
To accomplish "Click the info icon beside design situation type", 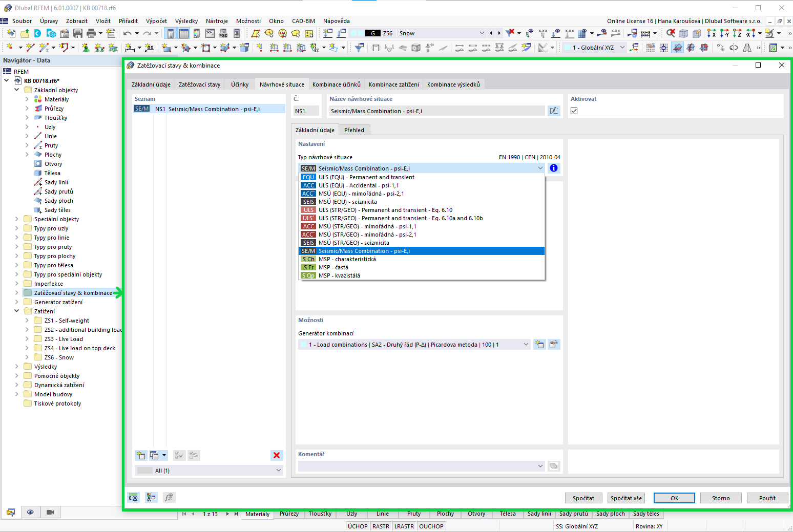I will point(554,168).
